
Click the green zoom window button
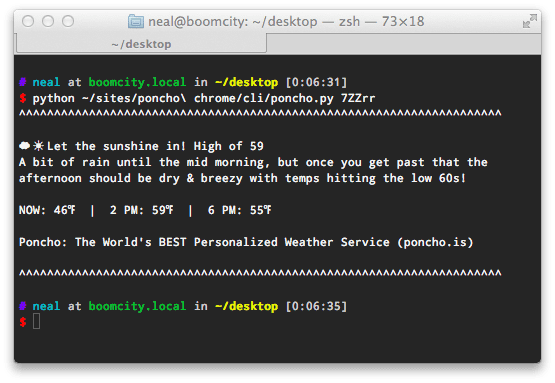(68, 21)
